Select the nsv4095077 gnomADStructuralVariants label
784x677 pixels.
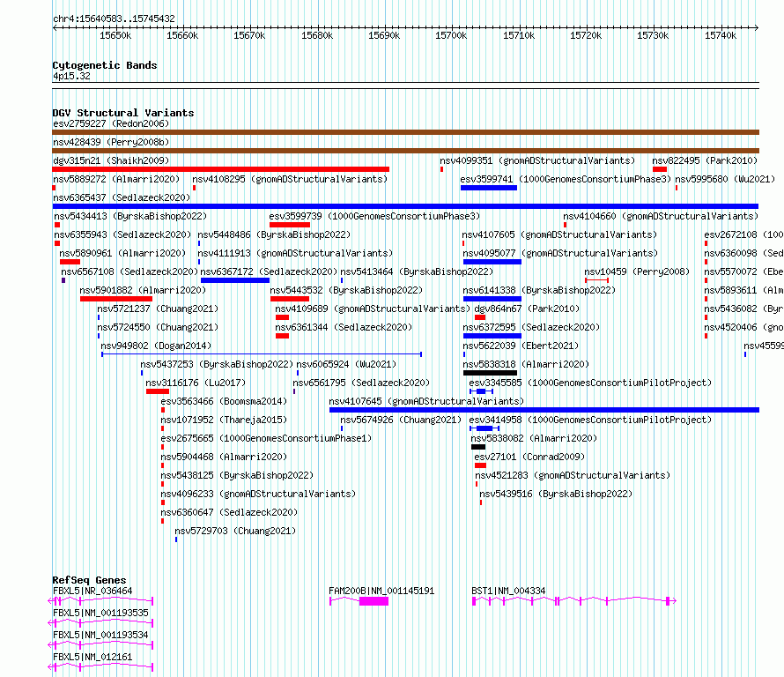[560, 253]
